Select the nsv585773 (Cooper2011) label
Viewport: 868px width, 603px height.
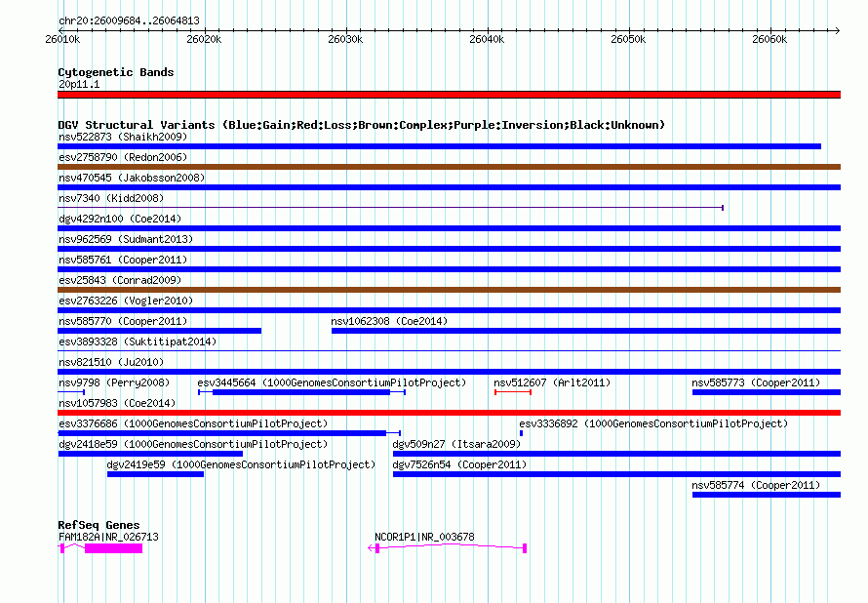point(756,382)
